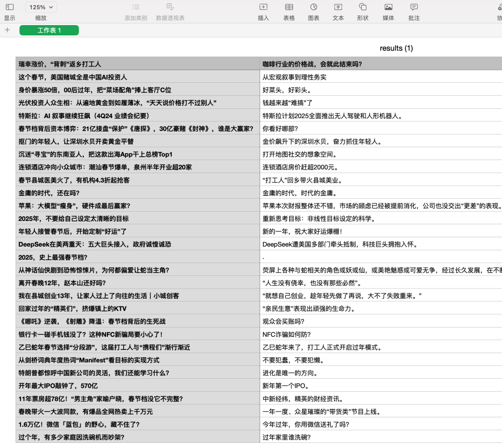This screenshot has height=448, width=502.
Task: Select header cell 咖啡行业的价格战，会就此结束吗?
Action: [381, 64]
